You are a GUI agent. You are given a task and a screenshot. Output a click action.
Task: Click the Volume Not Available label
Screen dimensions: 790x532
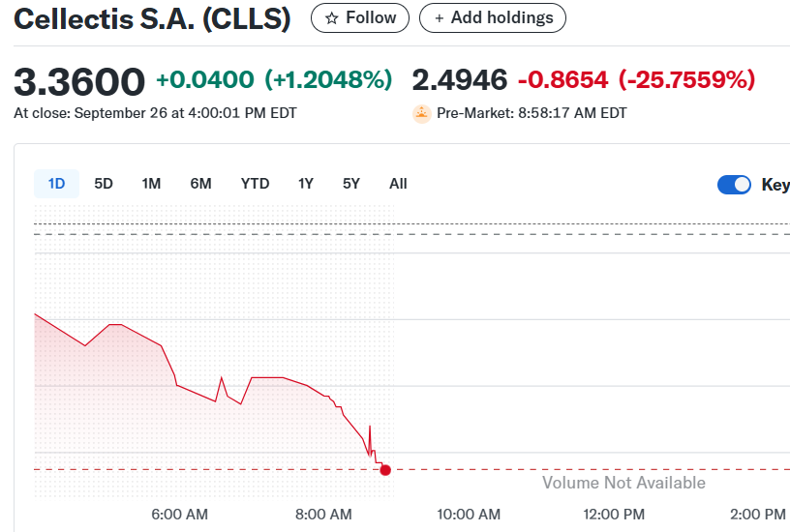coord(623,483)
